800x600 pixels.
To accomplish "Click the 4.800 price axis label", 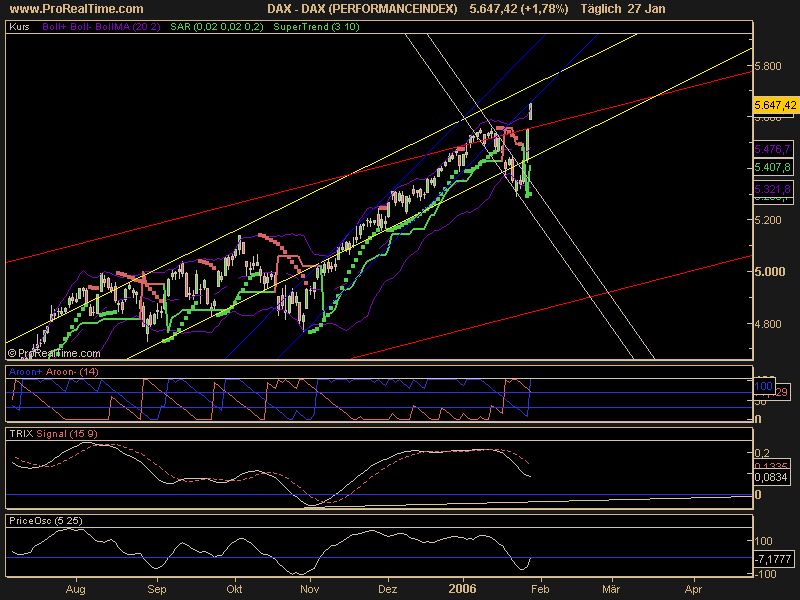I will pos(767,324).
